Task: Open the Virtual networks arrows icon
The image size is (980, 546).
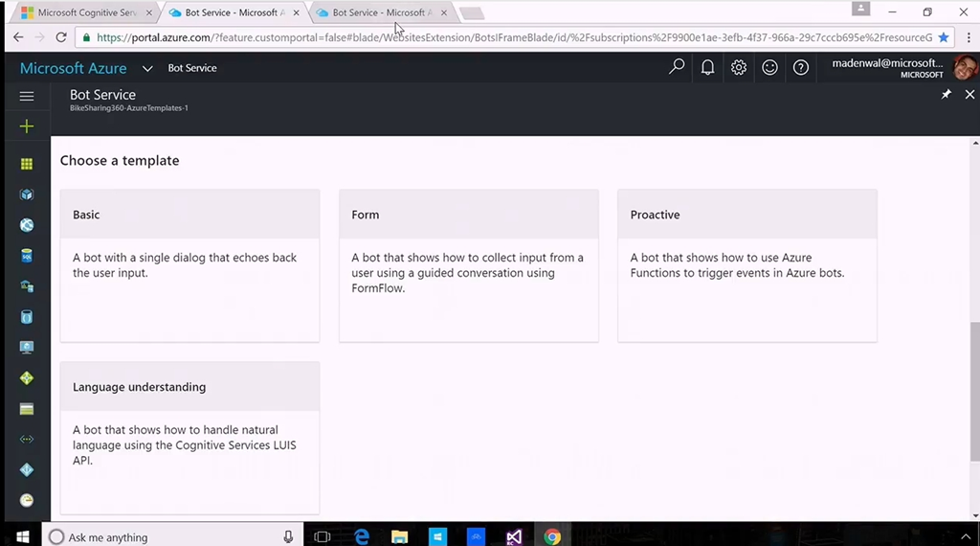Action: pos(26,439)
